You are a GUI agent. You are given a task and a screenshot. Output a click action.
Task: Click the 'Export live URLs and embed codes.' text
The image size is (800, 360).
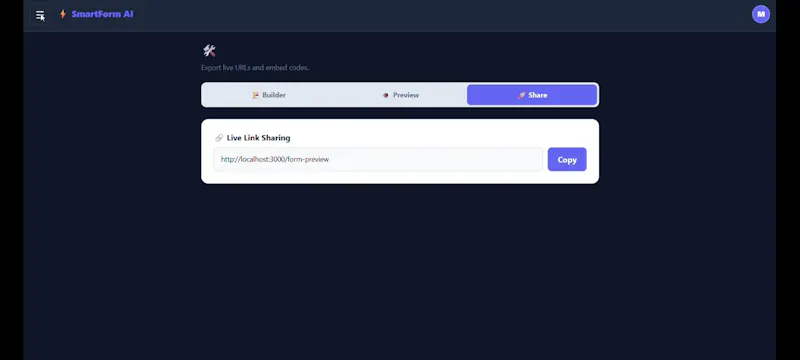tap(255, 67)
